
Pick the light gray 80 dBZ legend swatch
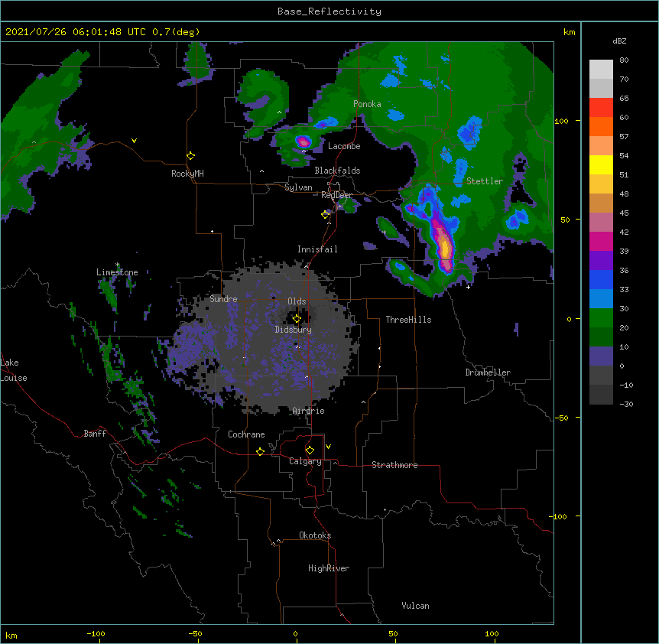coord(601,70)
